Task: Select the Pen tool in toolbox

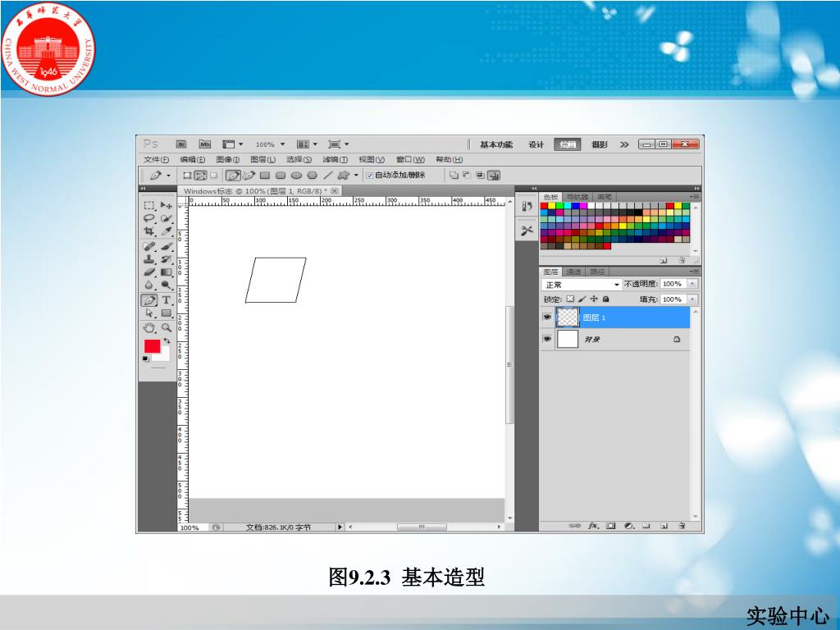Action: [149, 300]
